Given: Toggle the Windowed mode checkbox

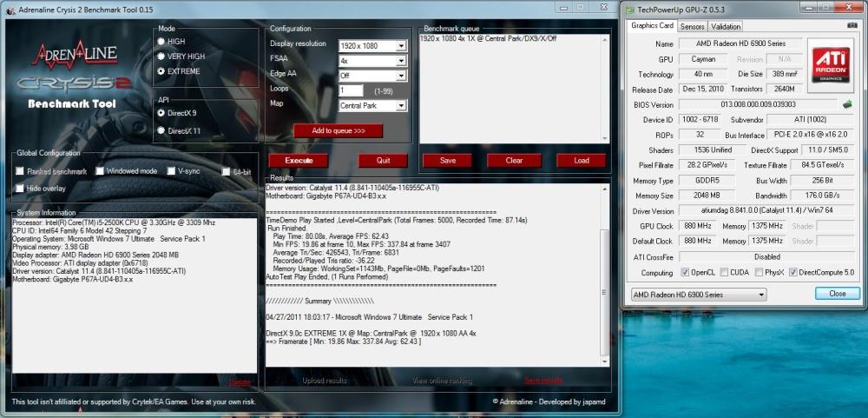Looking at the screenshot, I should (x=100, y=171).
